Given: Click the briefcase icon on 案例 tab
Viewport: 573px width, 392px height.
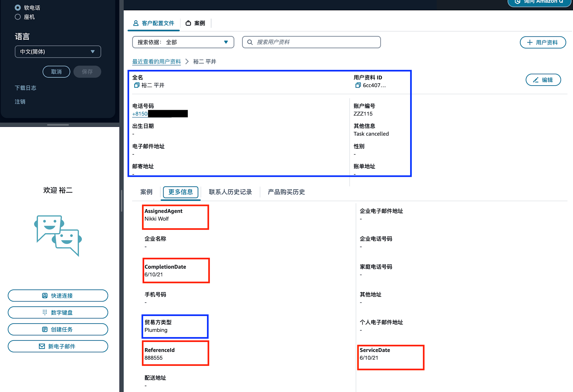Looking at the screenshot, I should pos(188,23).
